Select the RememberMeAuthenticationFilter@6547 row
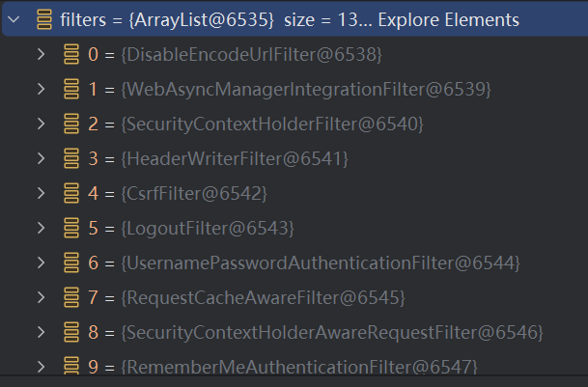Image resolution: width=588 pixels, height=387 pixels. coord(298,367)
